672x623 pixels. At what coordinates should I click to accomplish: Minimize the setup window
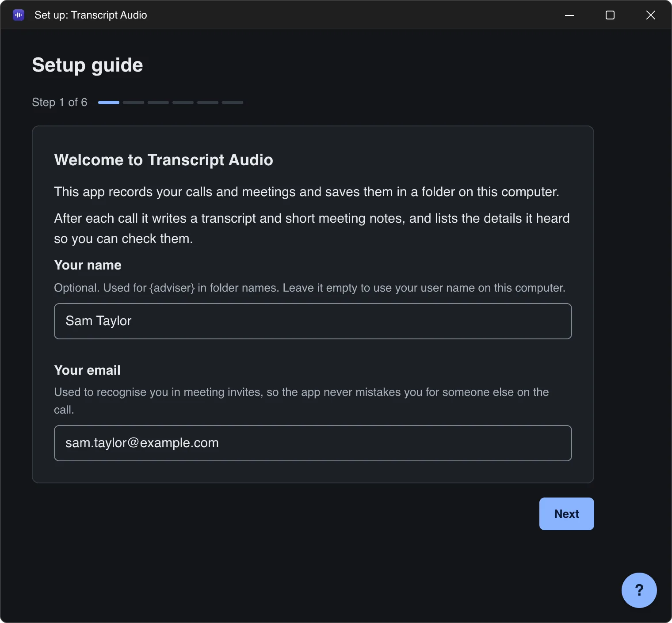pyautogui.click(x=569, y=15)
